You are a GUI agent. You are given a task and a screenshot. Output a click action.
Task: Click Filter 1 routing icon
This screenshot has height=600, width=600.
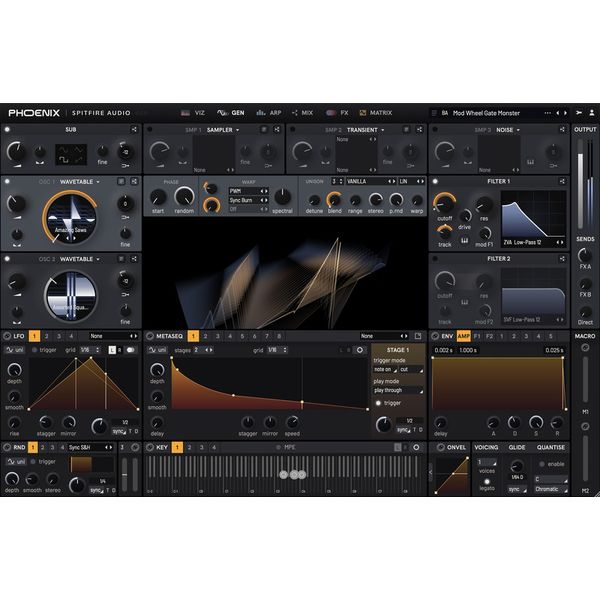pyautogui.click(x=562, y=181)
